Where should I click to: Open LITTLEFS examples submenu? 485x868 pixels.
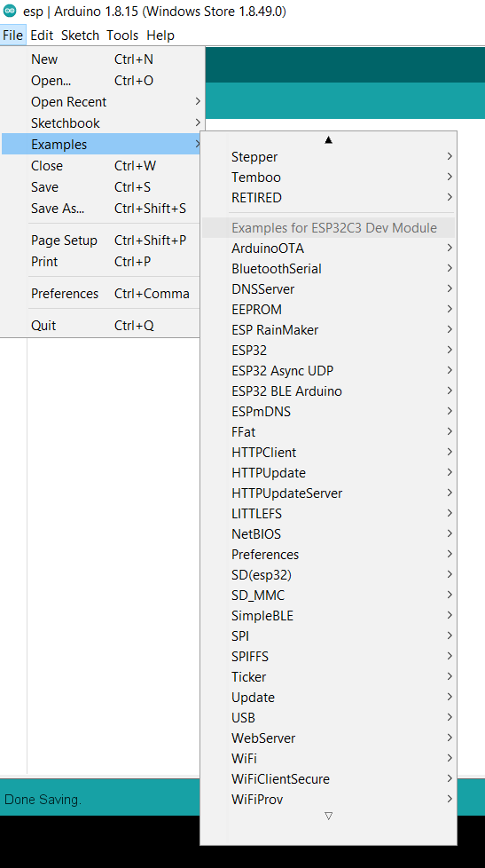pos(328,514)
